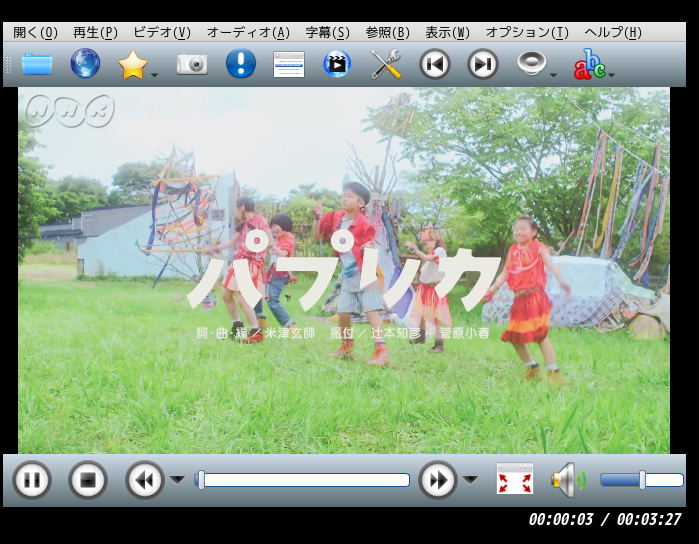This screenshot has height=544, width=699.
Task: Click the blue clapperboard video icon
Action: click(337, 64)
